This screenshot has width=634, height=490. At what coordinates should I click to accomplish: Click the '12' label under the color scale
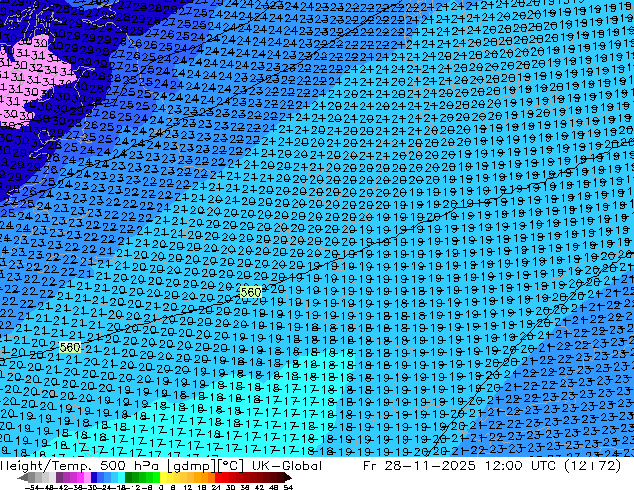(x=187, y=487)
